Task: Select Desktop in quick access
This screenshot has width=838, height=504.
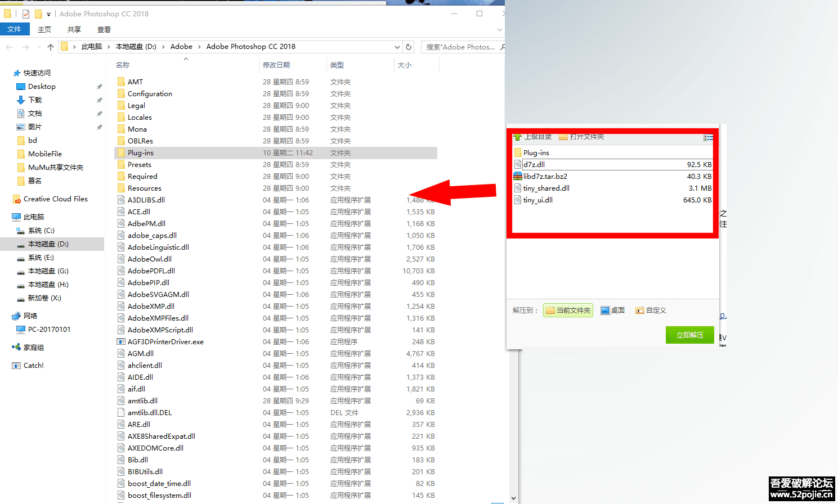Action: pyautogui.click(x=42, y=87)
